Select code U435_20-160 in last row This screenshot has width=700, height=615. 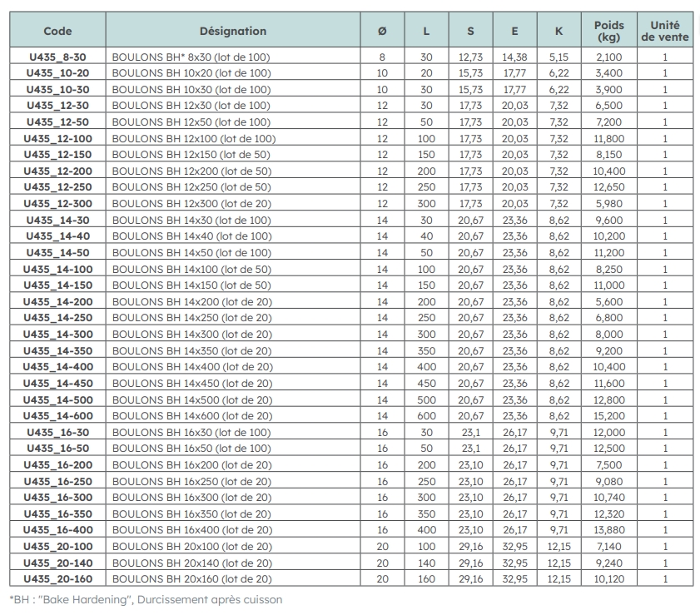[57, 579]
